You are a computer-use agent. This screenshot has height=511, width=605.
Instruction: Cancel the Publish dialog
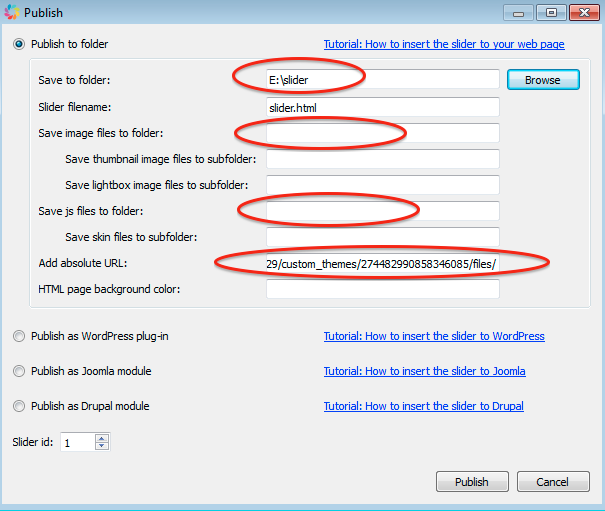click(x=553, y=482)
